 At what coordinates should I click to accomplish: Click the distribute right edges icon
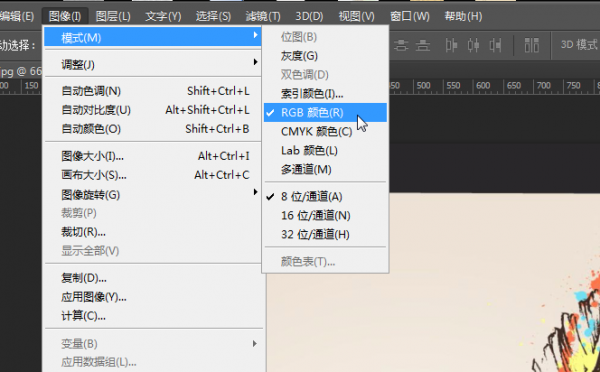tap(496, 45)
